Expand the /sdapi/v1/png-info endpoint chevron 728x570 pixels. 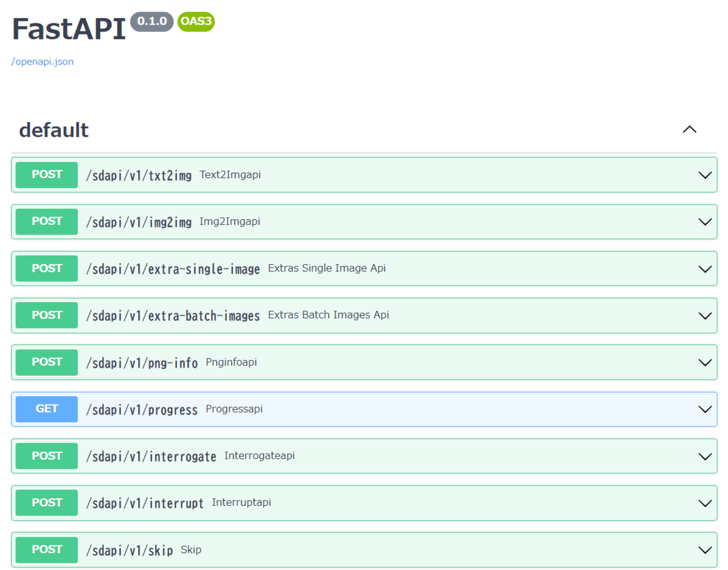pos(705,362)
